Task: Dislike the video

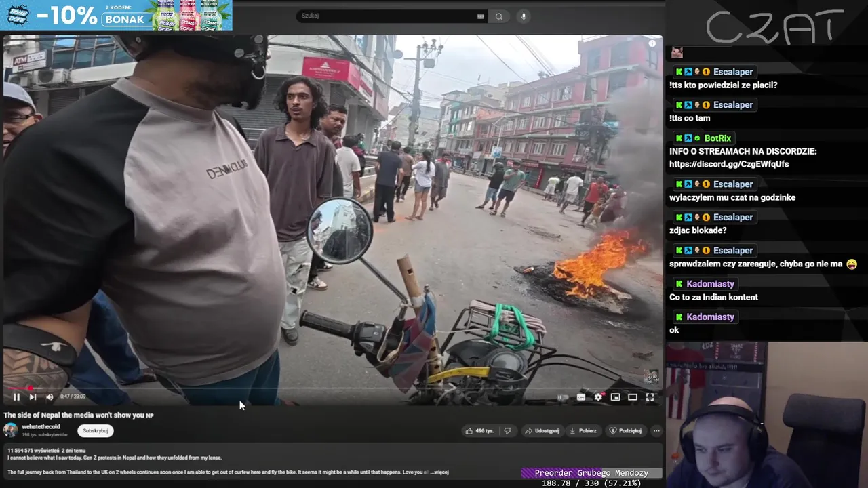Action: [x=508, y=431]
